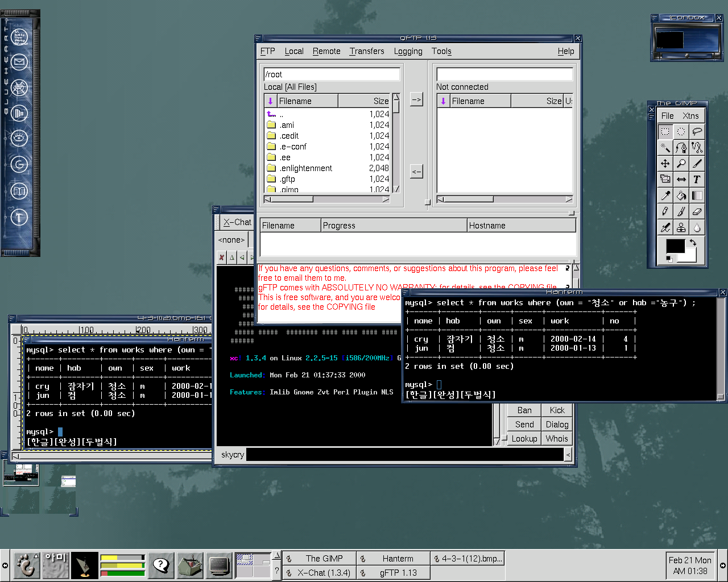Select the Fuzzy Select magic wand tool

click(665, 147)
